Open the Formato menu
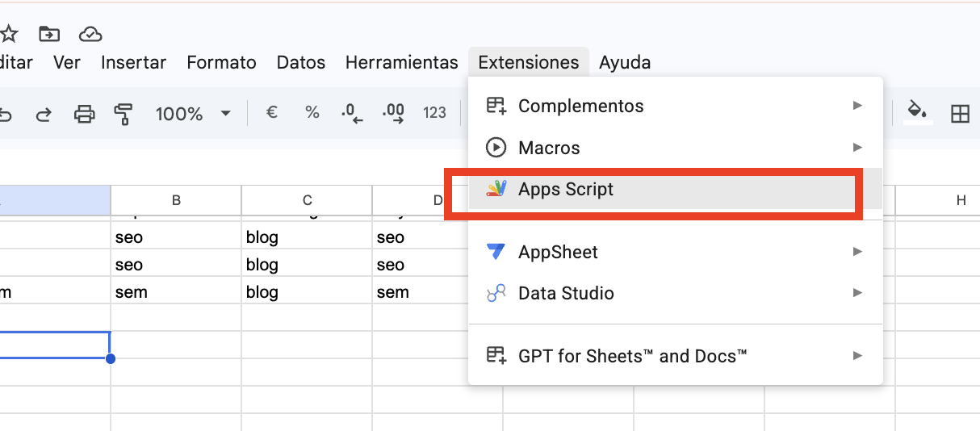Screen dimensions: 980x431 (x=221, y=62)
